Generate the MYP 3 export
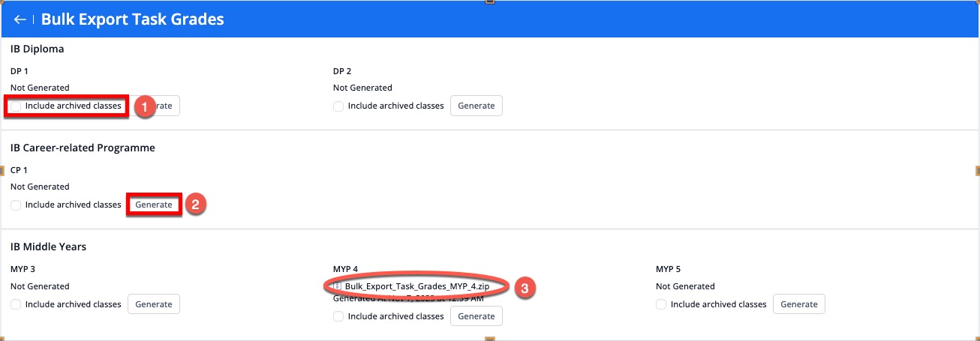Image resolution: width=980 pixels, height=341 pixels. (x=154, y=304)
